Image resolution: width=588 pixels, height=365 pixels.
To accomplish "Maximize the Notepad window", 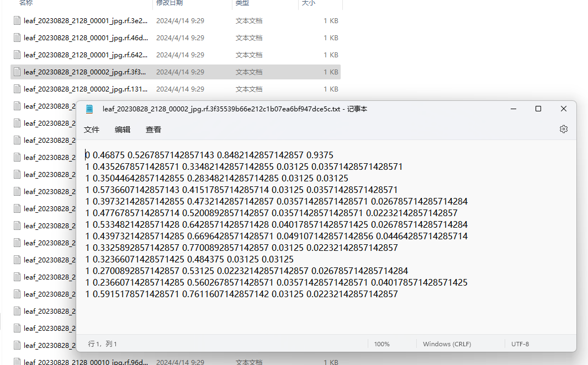I will pos(538,109).
